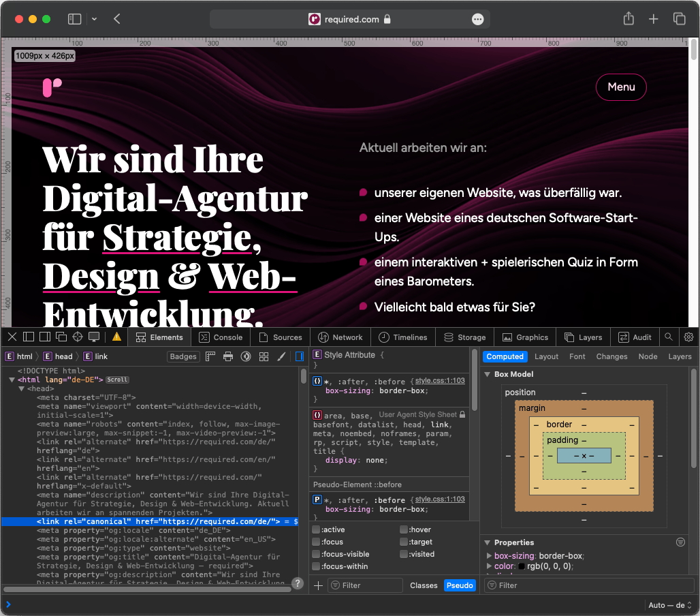The width and height of the screenshot is (700, 616).
Task: Click the style rules Filter field
Action: 365,585
